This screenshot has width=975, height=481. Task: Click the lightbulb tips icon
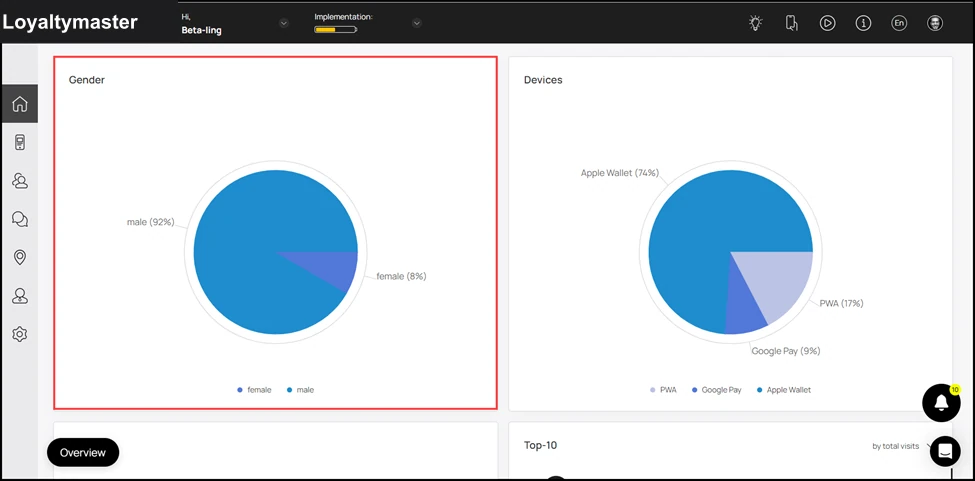click(756, 24)
